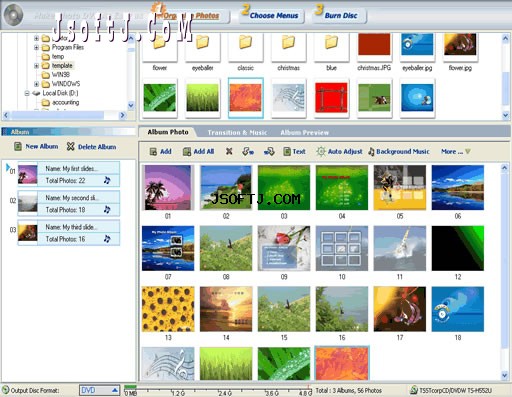Select album photo 12 green black
512x397 pixels.
click(x=458, y=248)
